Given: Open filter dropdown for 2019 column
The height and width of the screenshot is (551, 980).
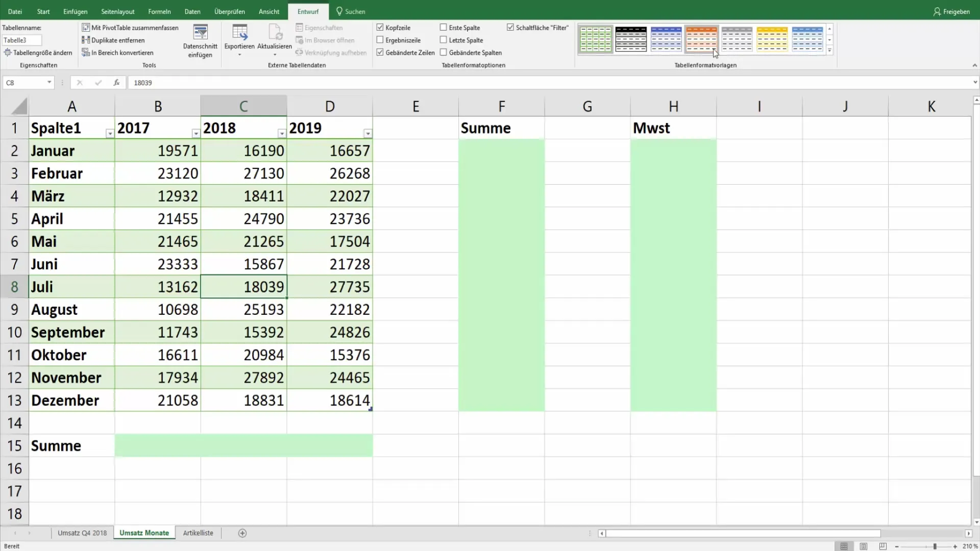Looking at the screenshot, I should pos(367,134).
